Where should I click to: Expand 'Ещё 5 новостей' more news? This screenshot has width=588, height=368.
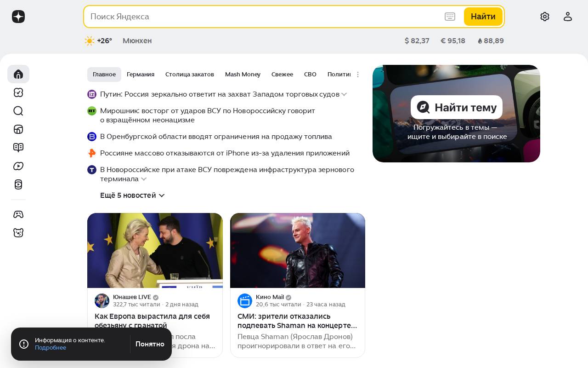[132, 195]
